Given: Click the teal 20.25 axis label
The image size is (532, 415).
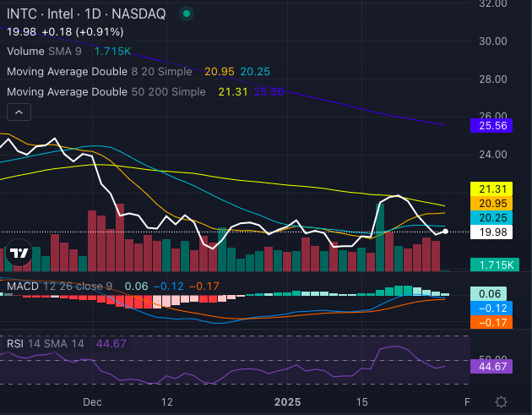Looking at the screenshot, I should tap(489, 218).
